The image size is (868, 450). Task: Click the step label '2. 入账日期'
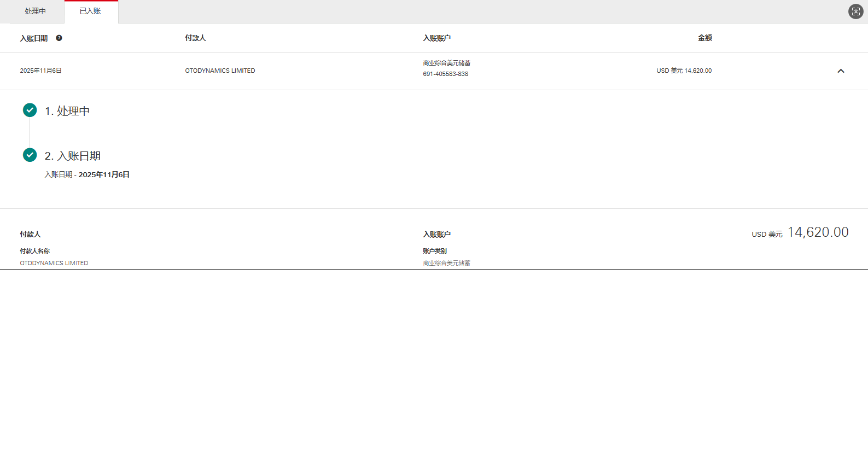pos(73,156)
